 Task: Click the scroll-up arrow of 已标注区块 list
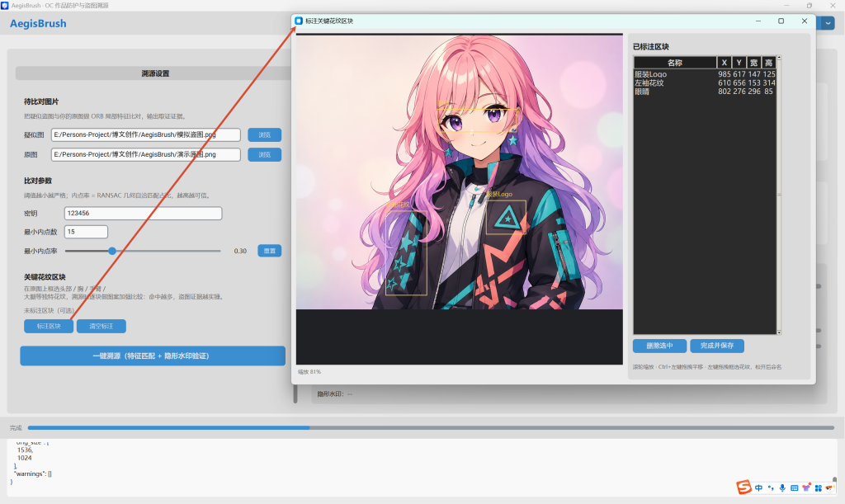click(x=779, y=58)
